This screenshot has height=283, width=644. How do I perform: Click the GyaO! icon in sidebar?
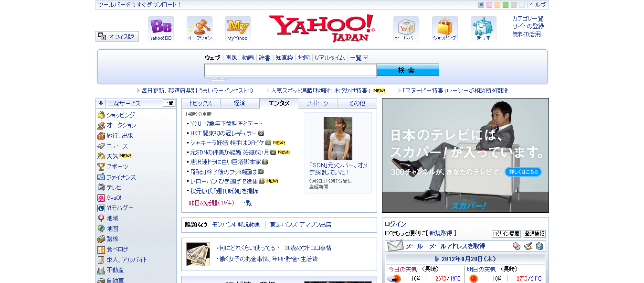click(x=101, y=197)
